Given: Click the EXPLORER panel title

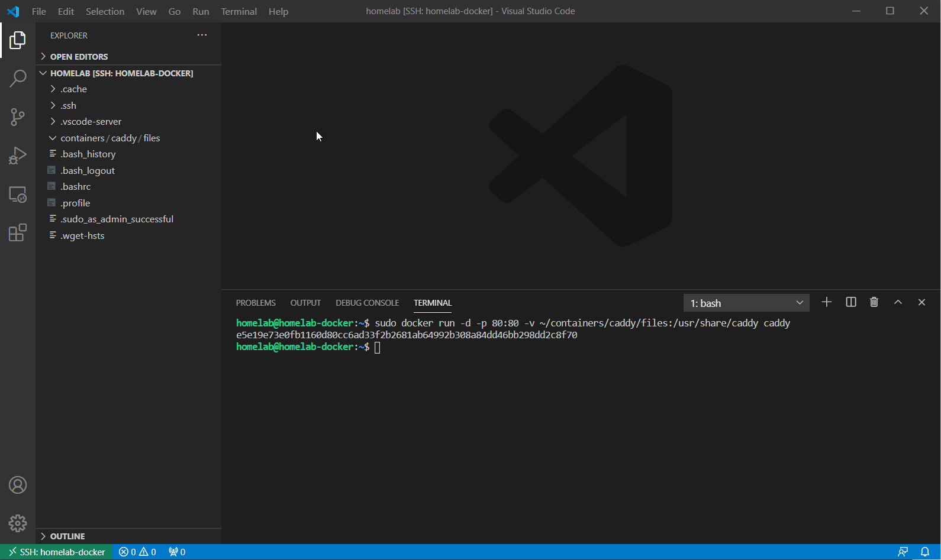Looking at the screenshot, I should (69, 35).
